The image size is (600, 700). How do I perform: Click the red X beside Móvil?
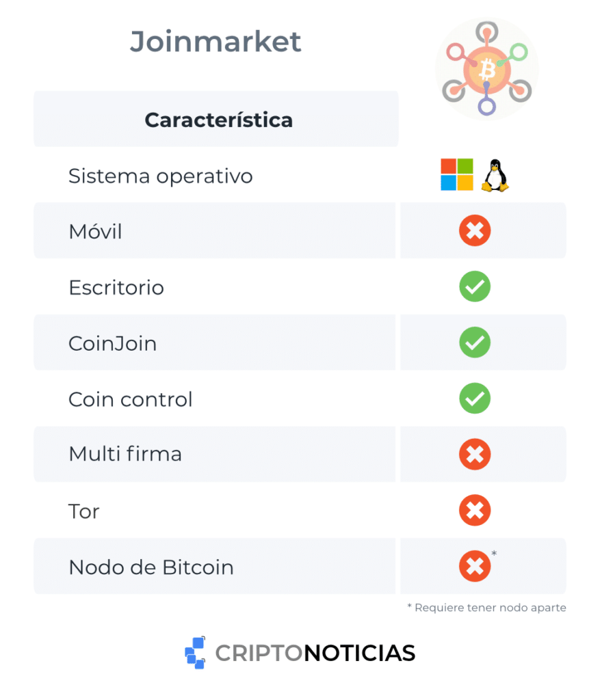pyautogui.click(x=475, y=231)
